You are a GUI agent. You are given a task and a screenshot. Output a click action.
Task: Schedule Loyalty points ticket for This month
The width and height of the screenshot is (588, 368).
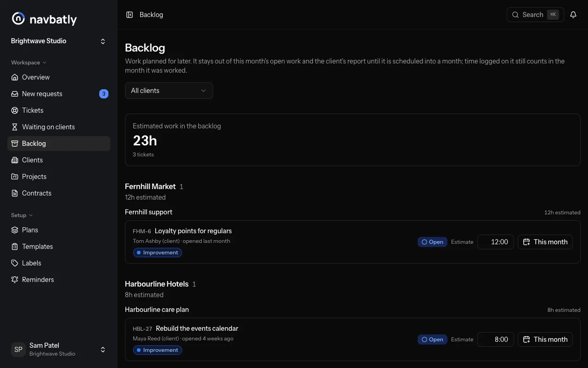coord(545,242)
